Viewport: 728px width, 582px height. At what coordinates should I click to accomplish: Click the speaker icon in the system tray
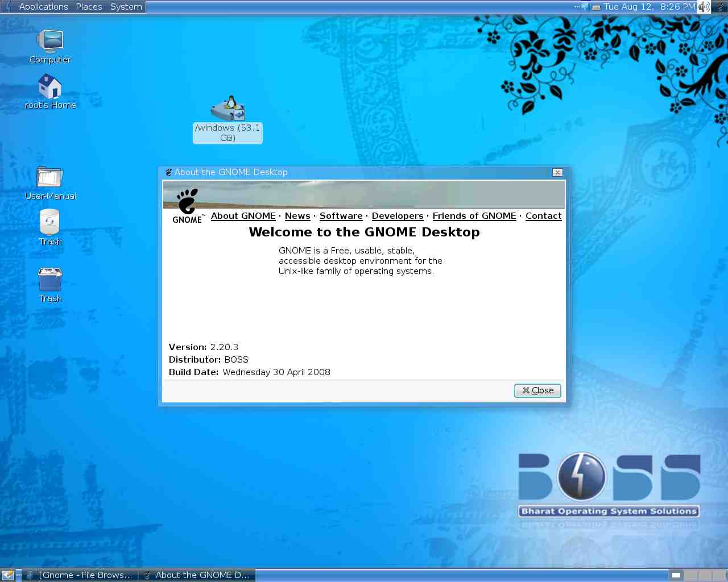[704, 7]
